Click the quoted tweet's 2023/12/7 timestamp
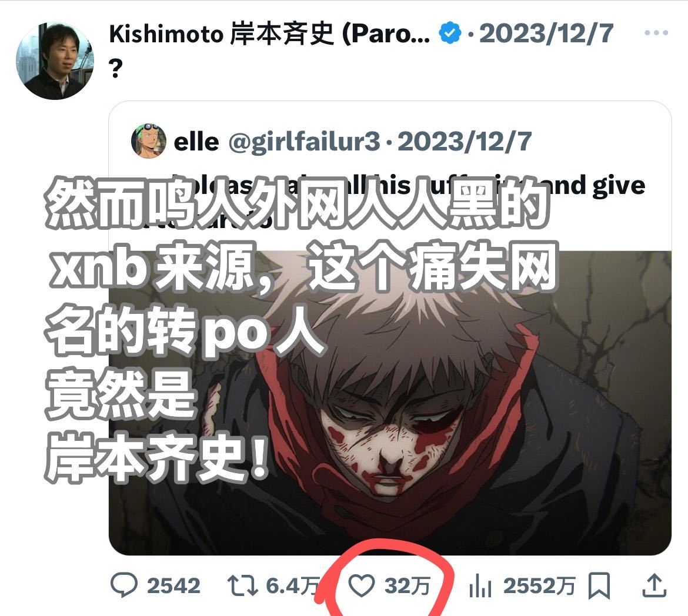Viewport: 688px width, 616px height. (x=465, y=142)
